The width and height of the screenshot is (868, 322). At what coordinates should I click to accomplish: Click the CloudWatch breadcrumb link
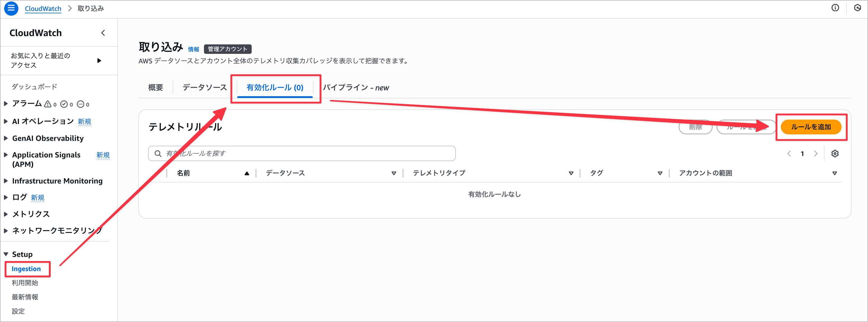(43, 8)
